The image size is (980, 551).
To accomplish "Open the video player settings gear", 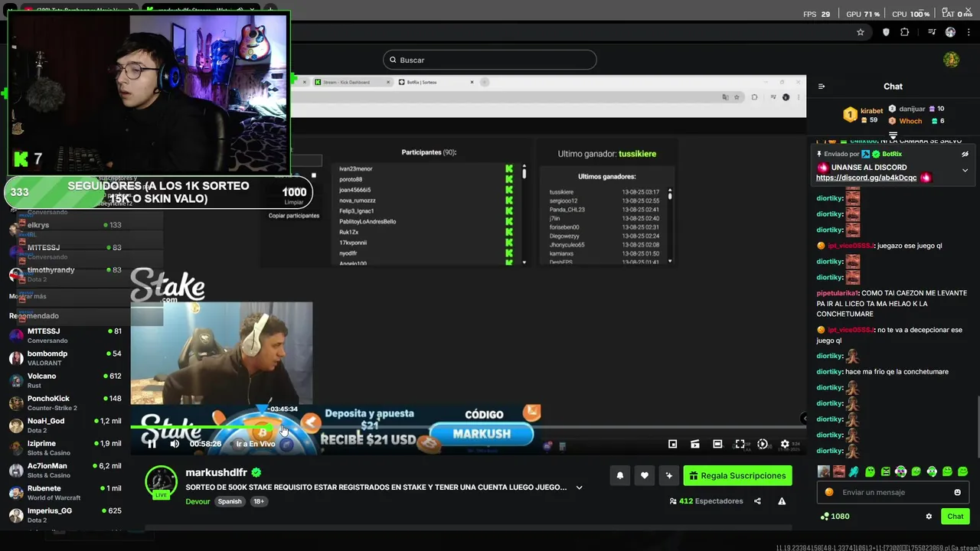I will coord(785,444).
